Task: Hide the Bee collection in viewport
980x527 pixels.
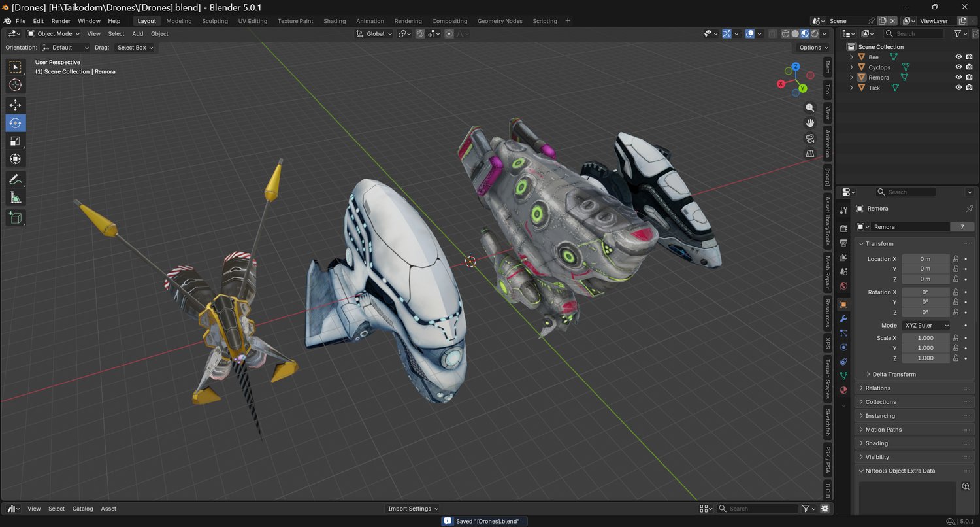Action: coord(958,58)
